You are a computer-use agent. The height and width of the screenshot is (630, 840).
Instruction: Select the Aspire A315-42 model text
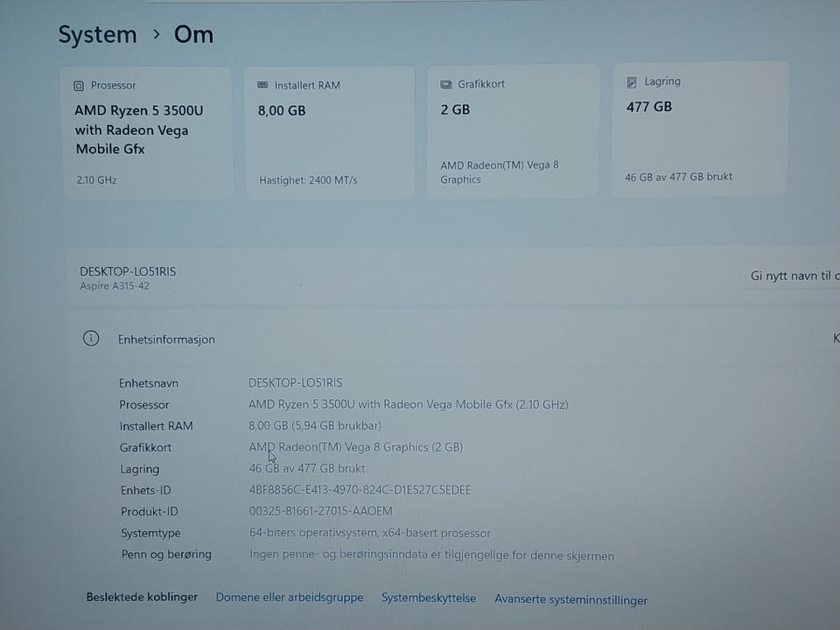click(115, 286)
